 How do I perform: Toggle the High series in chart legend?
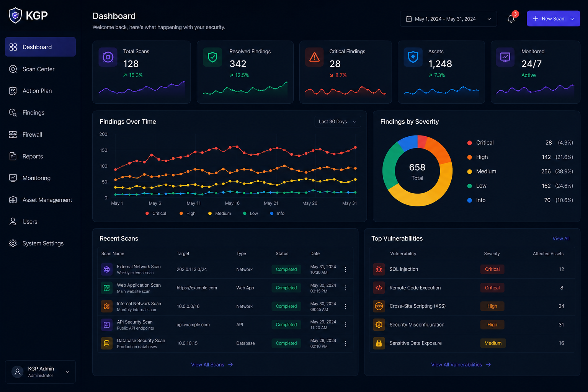(188, 213)
